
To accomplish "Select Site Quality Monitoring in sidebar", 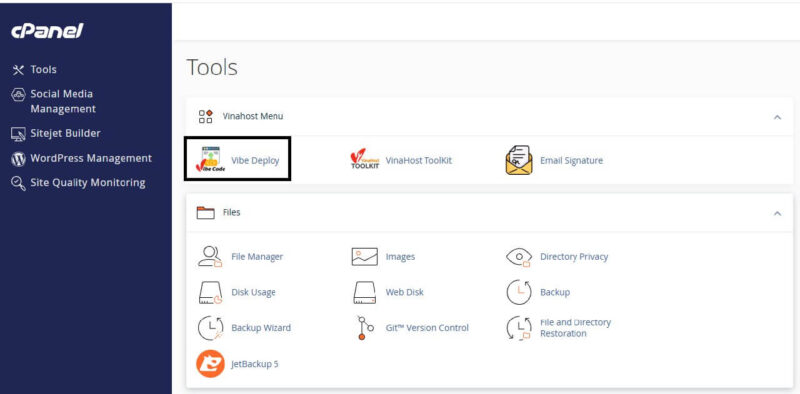I will pyautogui.click(x=88, y=183).
